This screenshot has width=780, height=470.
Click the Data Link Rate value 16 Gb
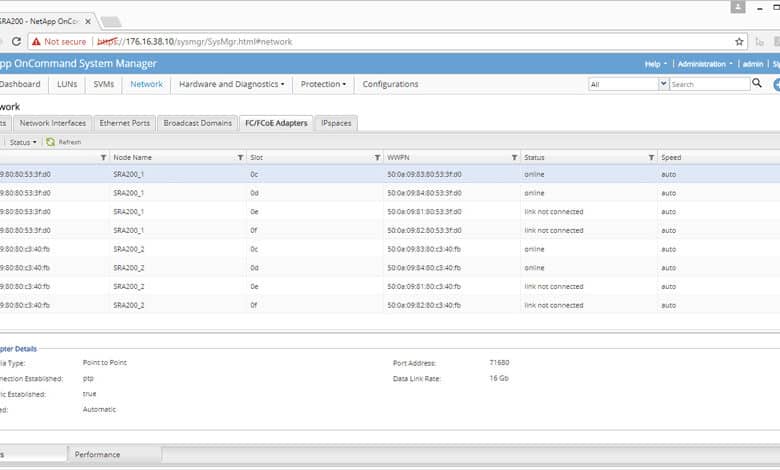point(499,378)
